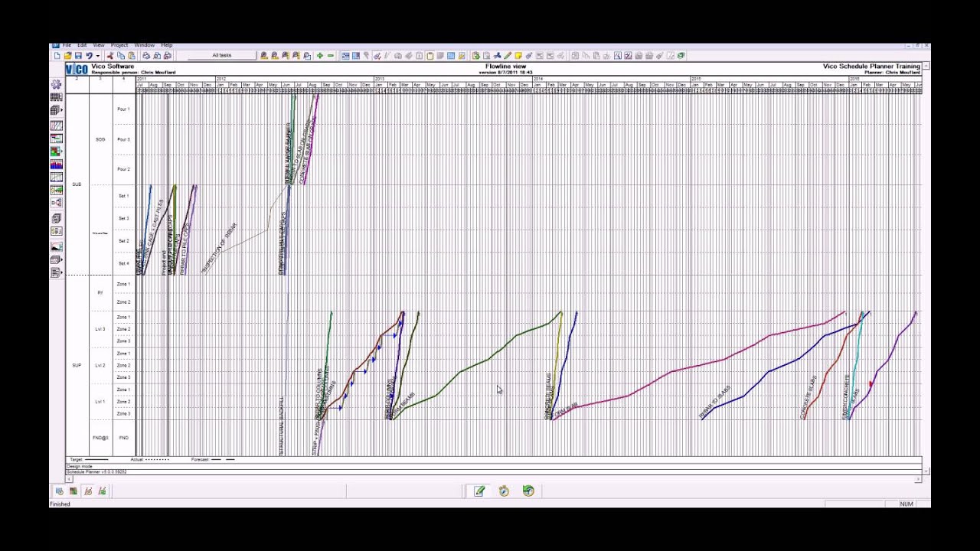Click the Open folder toolbar icon

pyautogui.click(x=68, y=55)
